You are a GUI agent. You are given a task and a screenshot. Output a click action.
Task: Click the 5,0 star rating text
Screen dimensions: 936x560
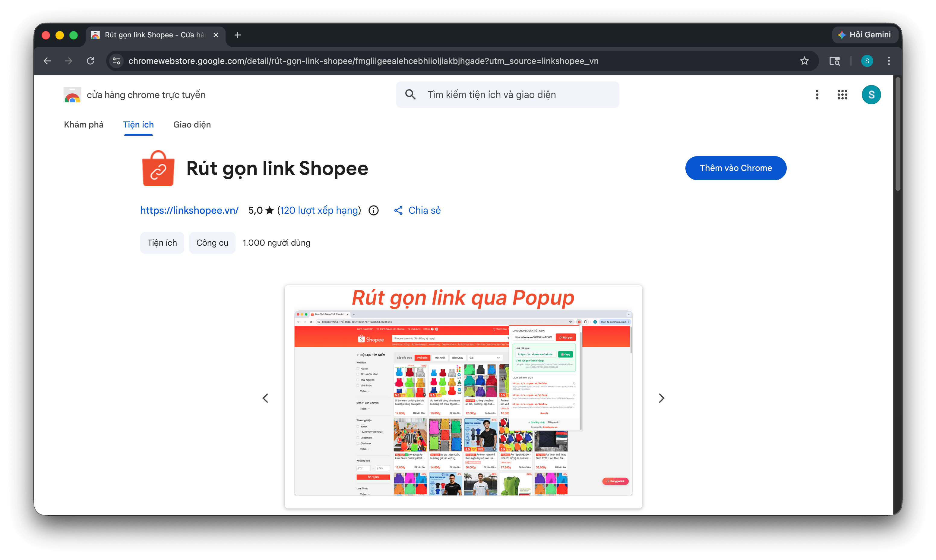(261, 210)
